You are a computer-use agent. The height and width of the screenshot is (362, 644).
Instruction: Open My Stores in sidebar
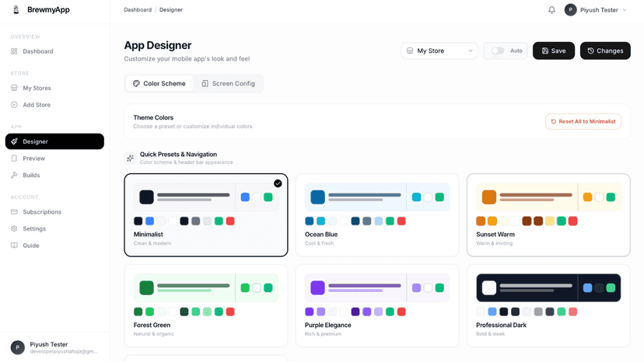coord(54,88)
